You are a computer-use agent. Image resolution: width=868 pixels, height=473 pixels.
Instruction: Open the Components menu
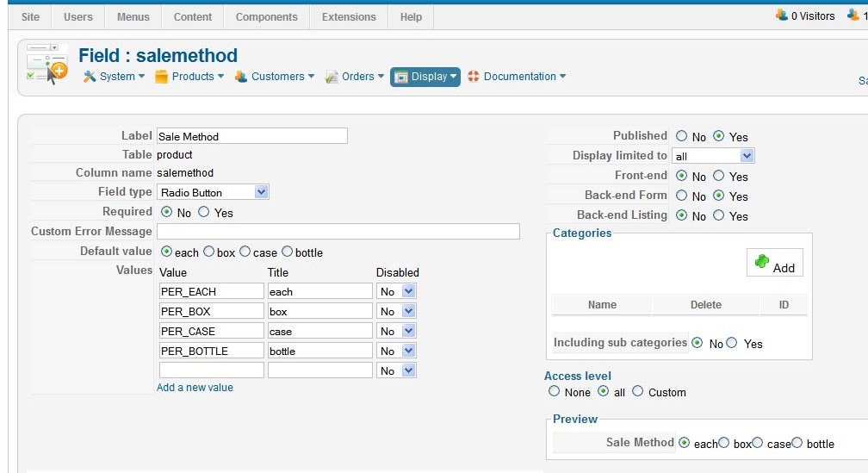[x=266, y=17]
